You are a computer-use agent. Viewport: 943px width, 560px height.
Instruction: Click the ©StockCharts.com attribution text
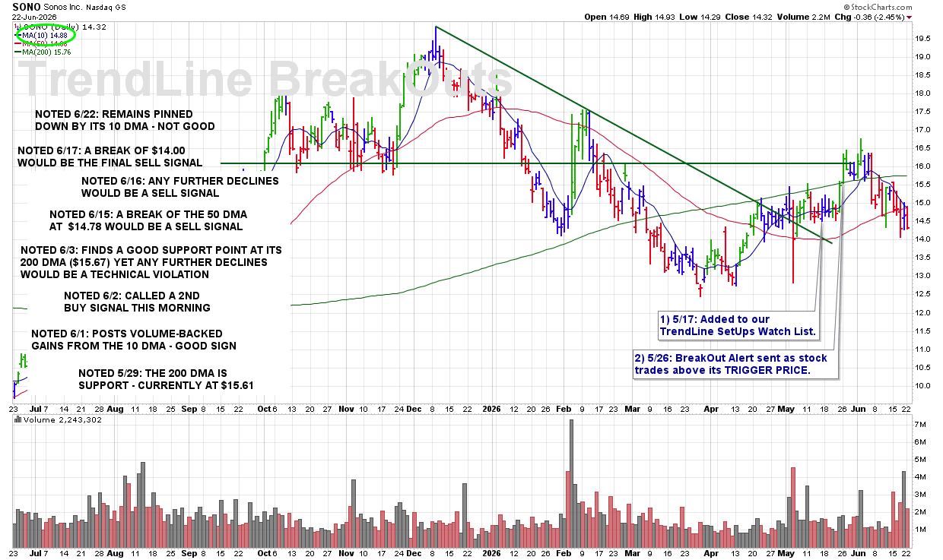click(x=880, y=7)
